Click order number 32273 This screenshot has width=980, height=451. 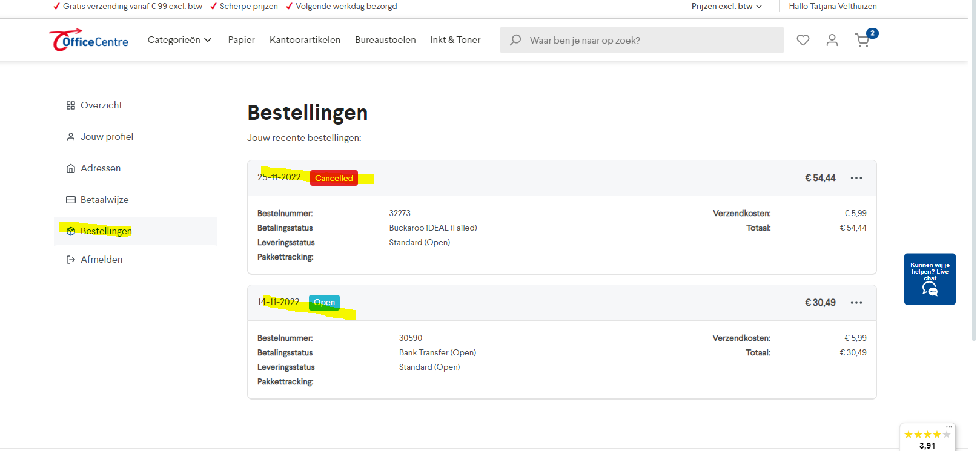point(400,213)
